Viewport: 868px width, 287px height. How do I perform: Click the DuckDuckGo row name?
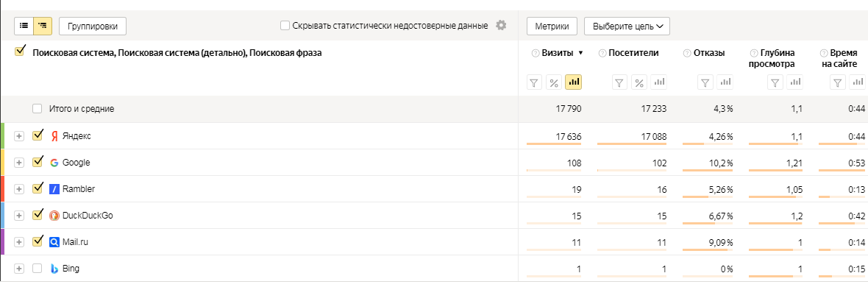(88, 216)
